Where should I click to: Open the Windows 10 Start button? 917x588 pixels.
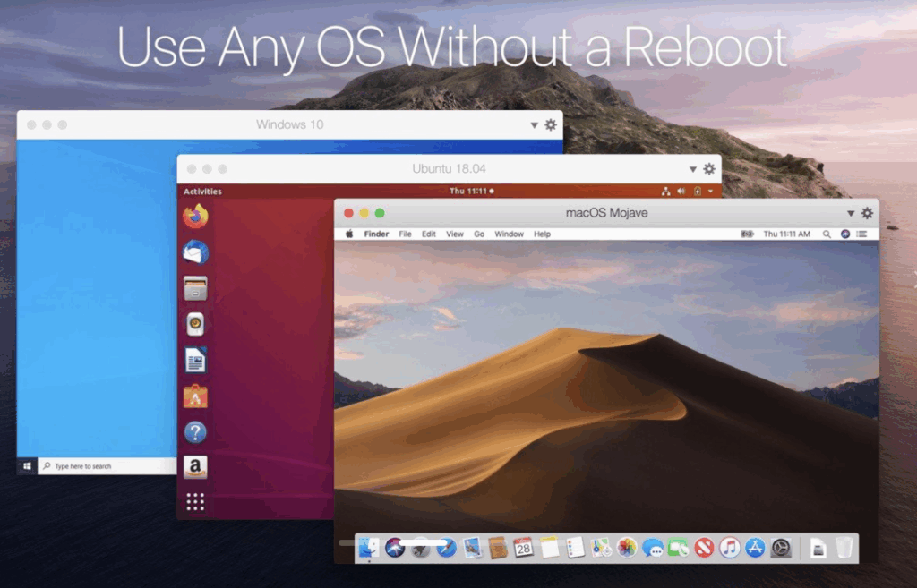click(x=27, y=466)
